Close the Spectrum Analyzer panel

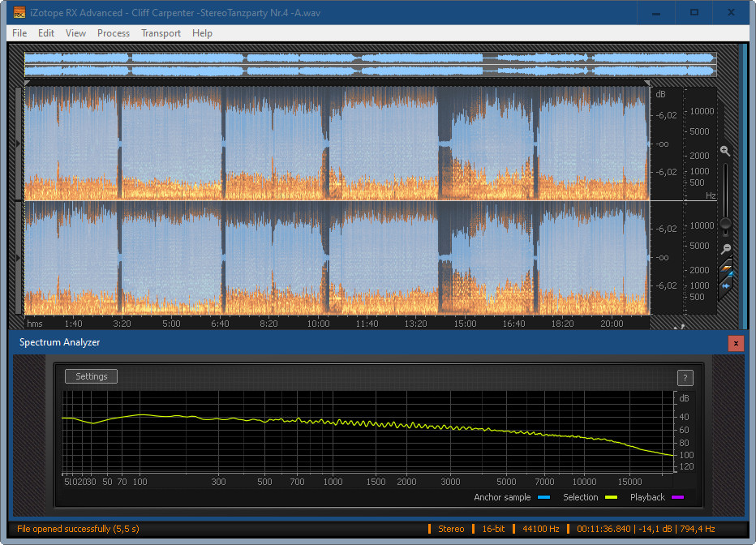click(x=736, y=343)
